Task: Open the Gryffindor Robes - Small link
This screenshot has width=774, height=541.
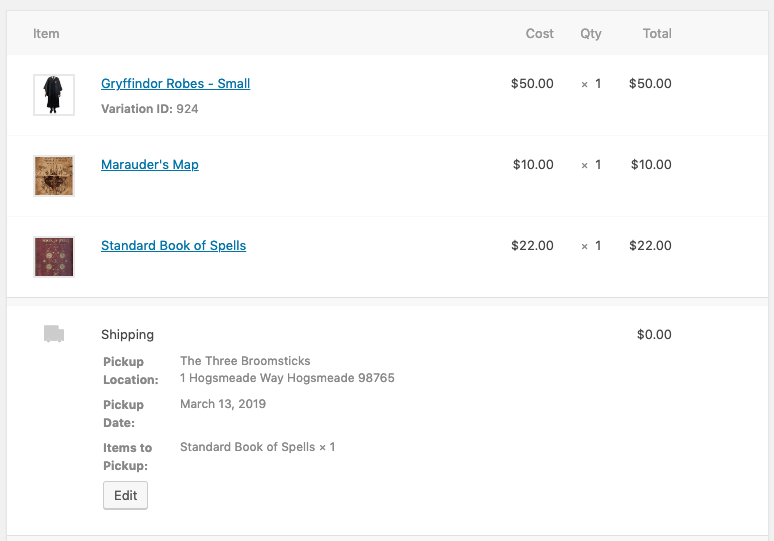Action: click(175, 84)
